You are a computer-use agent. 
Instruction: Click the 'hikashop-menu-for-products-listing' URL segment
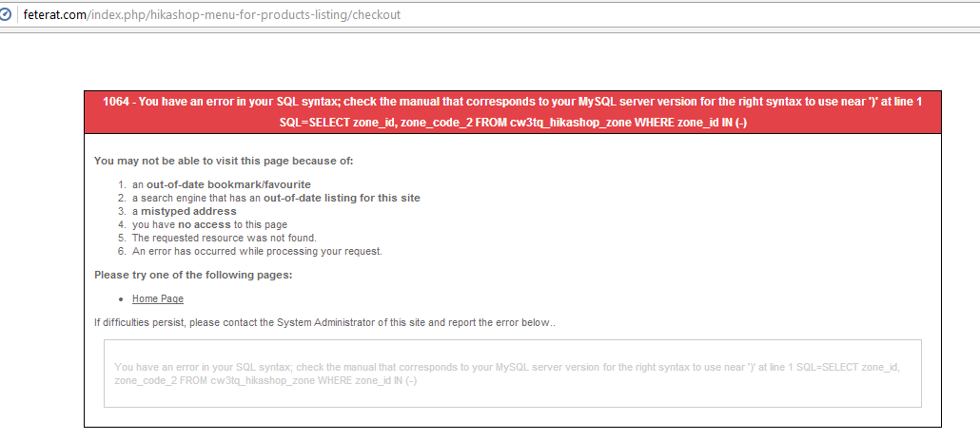pyautogui.click(x=241, y=14)
